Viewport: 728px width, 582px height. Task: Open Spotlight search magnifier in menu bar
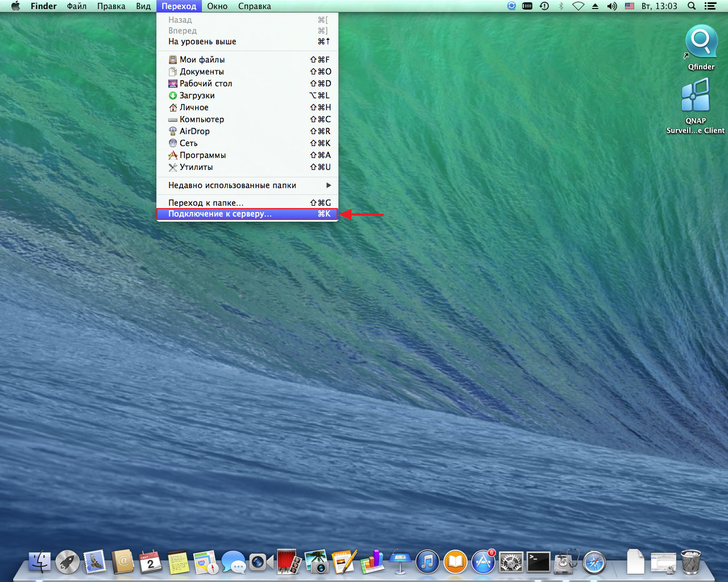692,6
